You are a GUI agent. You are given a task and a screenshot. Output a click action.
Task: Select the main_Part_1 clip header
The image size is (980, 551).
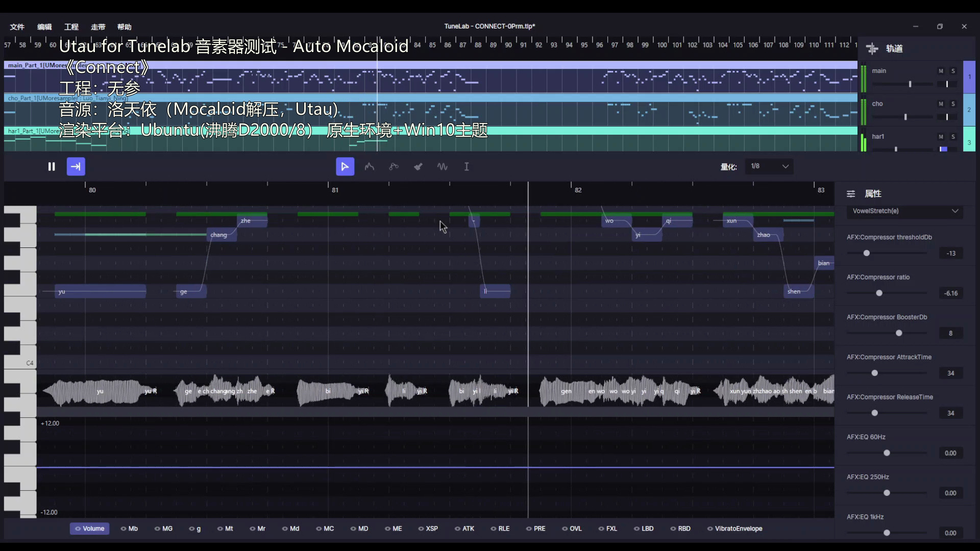coord(431,65)
